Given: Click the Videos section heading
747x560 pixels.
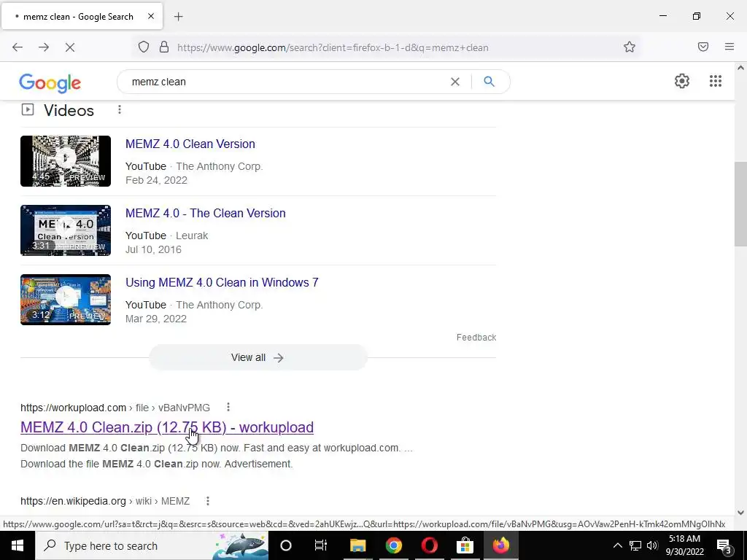Looking at the screenshot, I should [x=69, y=111].
